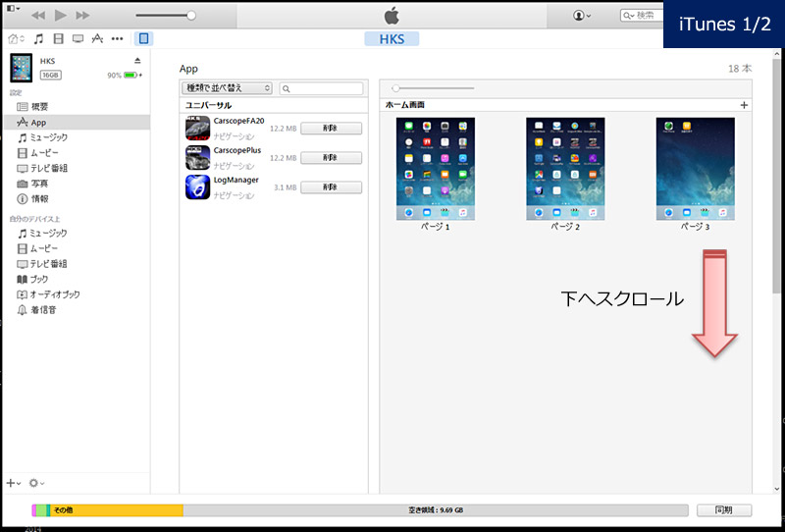Open the window menu icon top-left
The width and height of the screenshot is (785, 532).
tap(13, 9)
